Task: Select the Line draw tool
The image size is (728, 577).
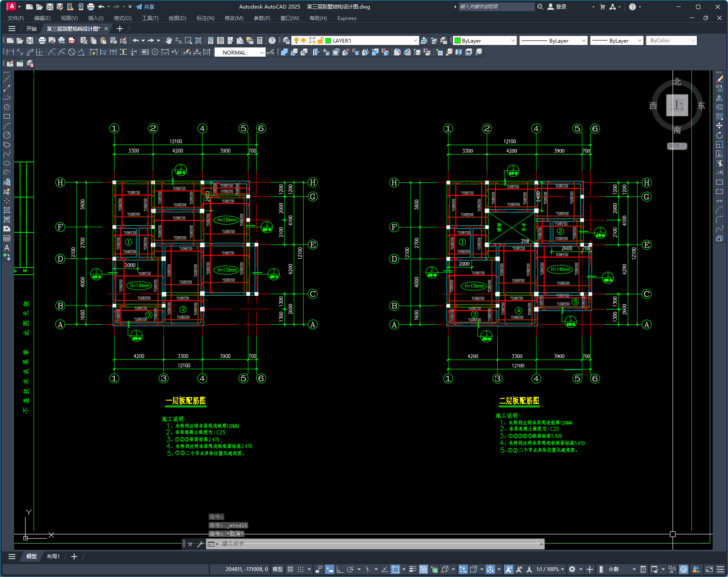Action: [x=7, y=79]
